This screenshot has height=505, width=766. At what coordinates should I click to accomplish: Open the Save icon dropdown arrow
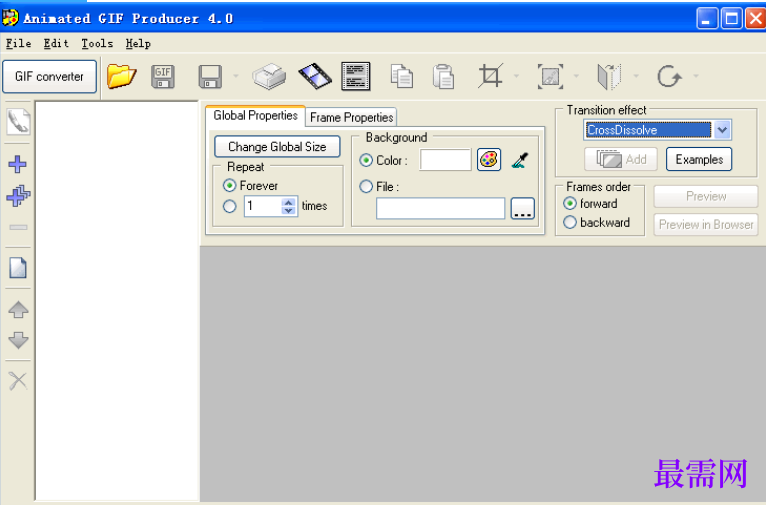pos(236,76)
